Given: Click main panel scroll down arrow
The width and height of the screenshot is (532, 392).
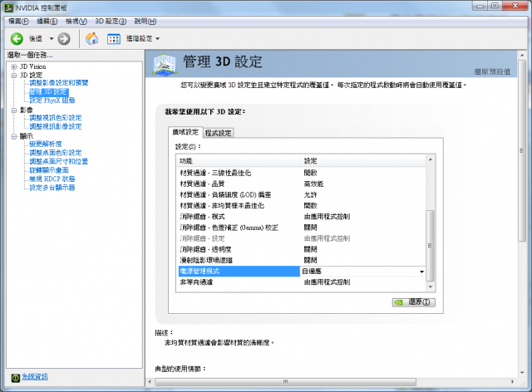Looking at the screenshot, I should click(522, 372).
